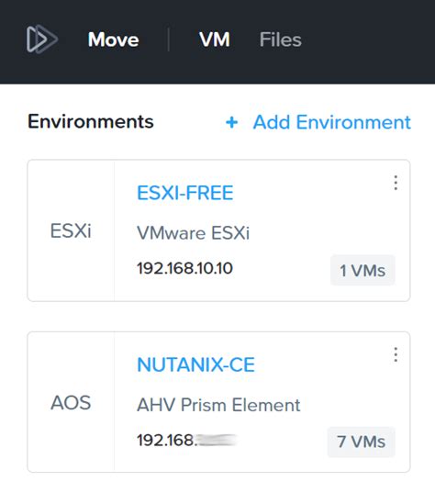Image resolution: width=435 pixels, height=504 pixels.
Task: Click the Add Environment link
Action: click(x=332, y=122)
